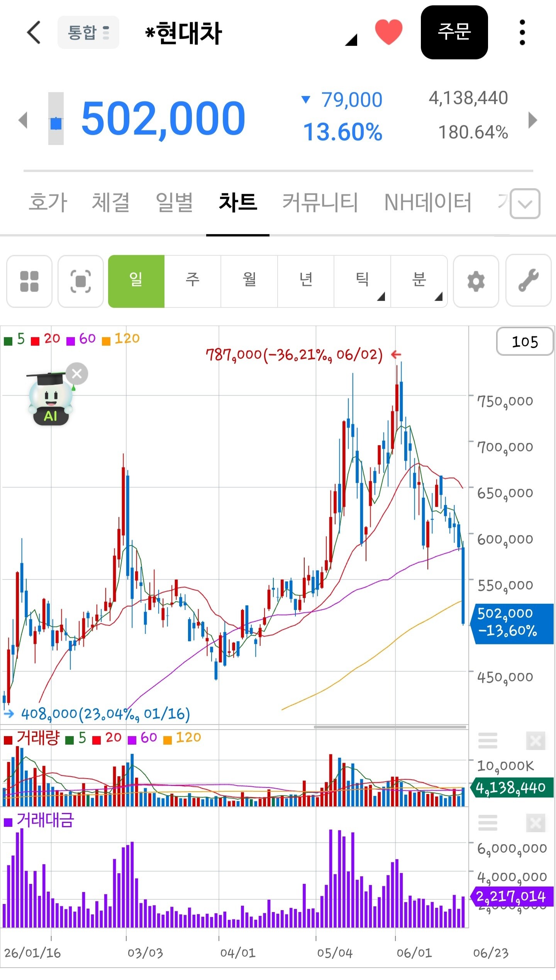
Task: Tap the 13.60% change rate text
Action: [x=343, y=132]
